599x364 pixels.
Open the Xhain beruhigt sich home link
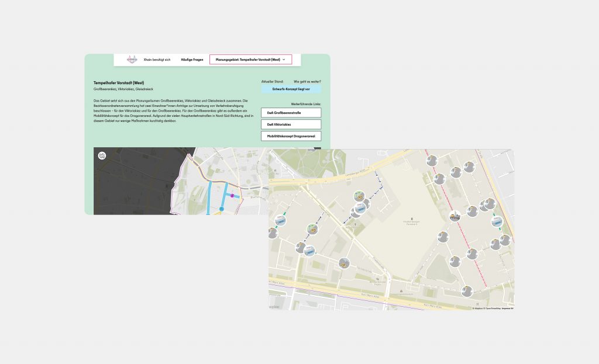pos(157,60)
